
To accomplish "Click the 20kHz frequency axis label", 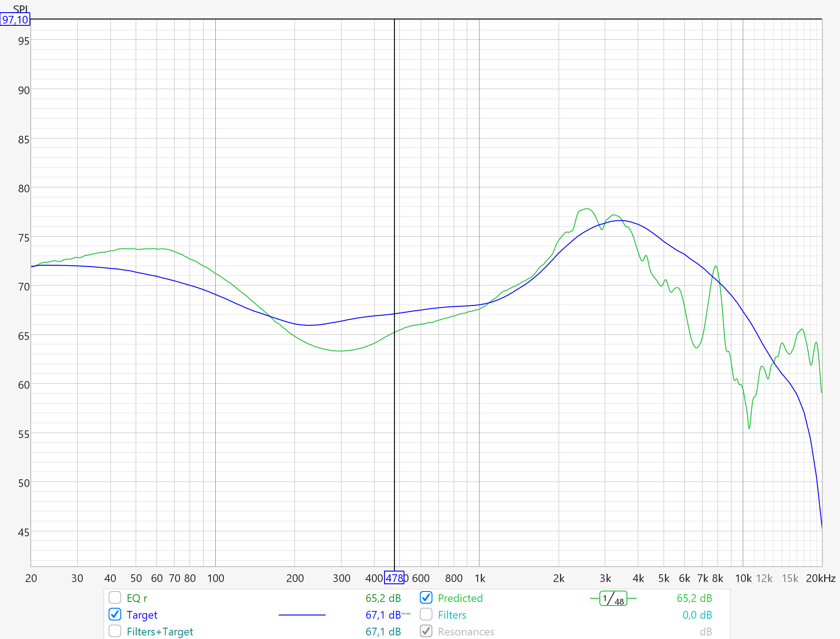I will click(821, 578).
